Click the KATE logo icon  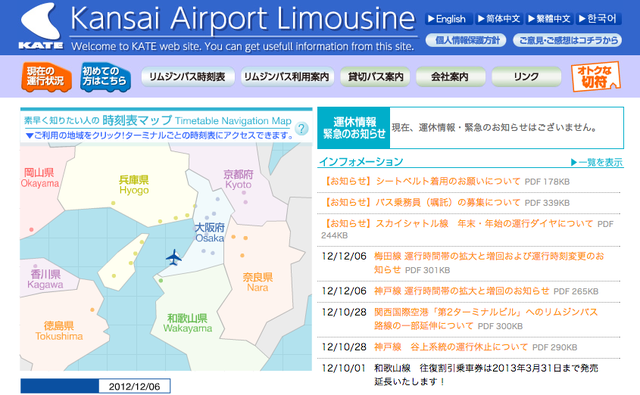41,26
